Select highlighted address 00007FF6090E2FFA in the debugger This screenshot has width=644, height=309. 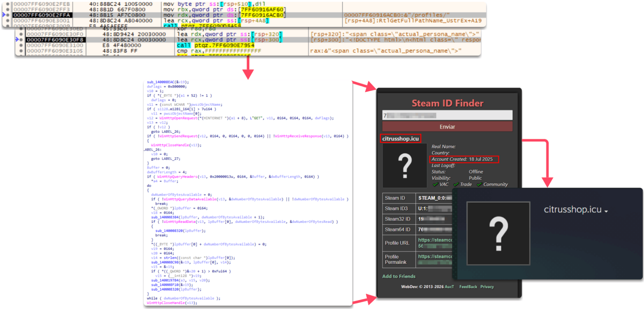pos(42,15)
